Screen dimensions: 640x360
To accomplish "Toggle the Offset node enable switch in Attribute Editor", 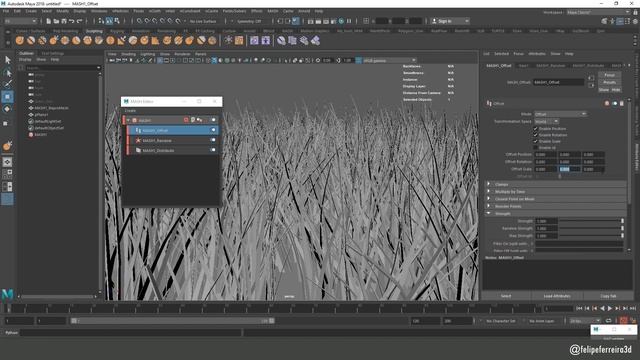I will pos(614,104).
